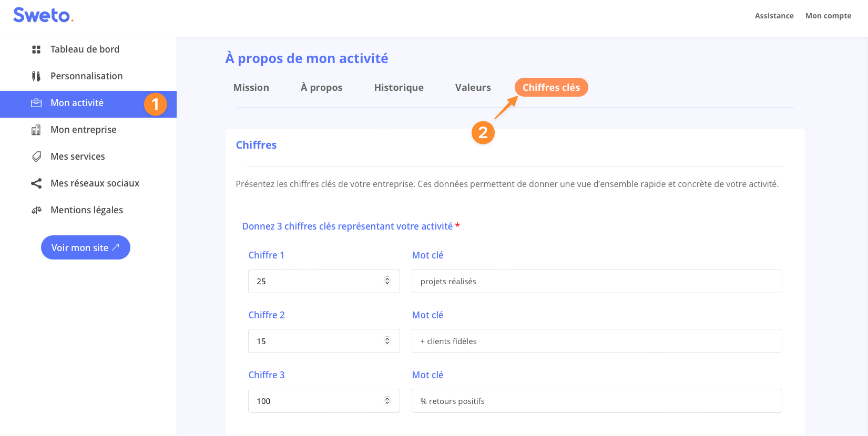868x436 pixels.
Task: Adjust the Chiffre 3 number stepper
Action: coord(387,401)
